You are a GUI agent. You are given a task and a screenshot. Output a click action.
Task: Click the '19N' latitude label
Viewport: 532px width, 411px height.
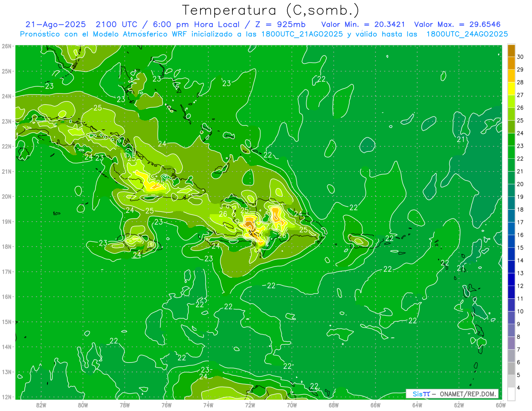7,222
